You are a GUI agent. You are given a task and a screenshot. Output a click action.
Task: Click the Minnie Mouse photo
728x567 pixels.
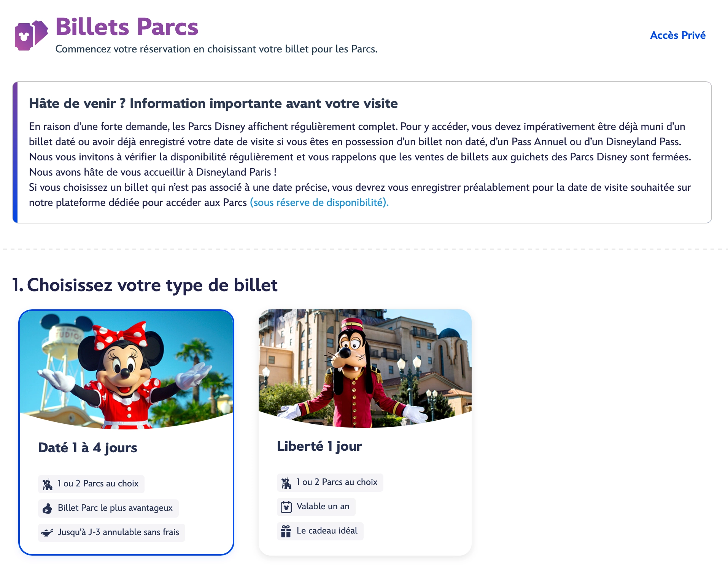point(126,369)
